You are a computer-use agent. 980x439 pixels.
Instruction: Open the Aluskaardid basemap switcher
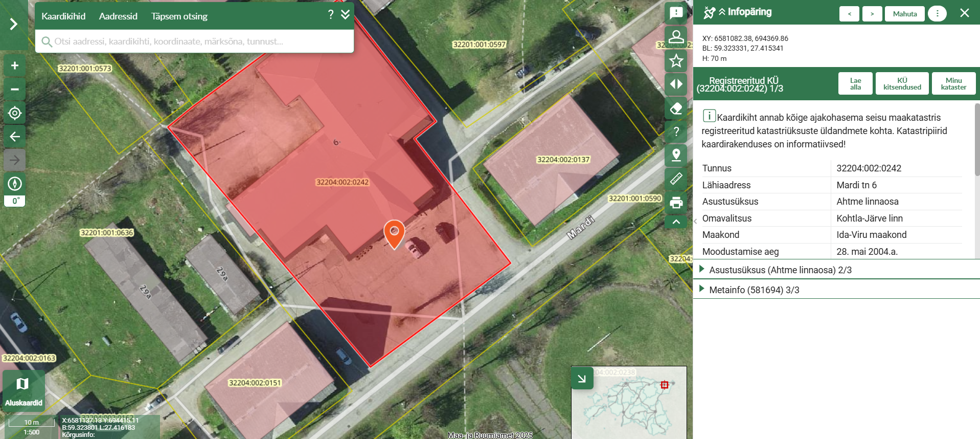tap(24, 391)
